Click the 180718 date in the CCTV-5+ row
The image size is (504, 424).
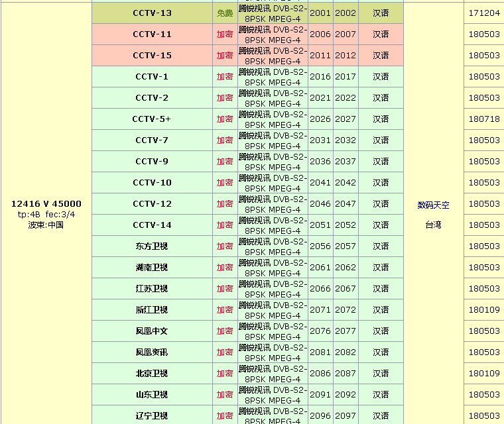click(484, 119)
